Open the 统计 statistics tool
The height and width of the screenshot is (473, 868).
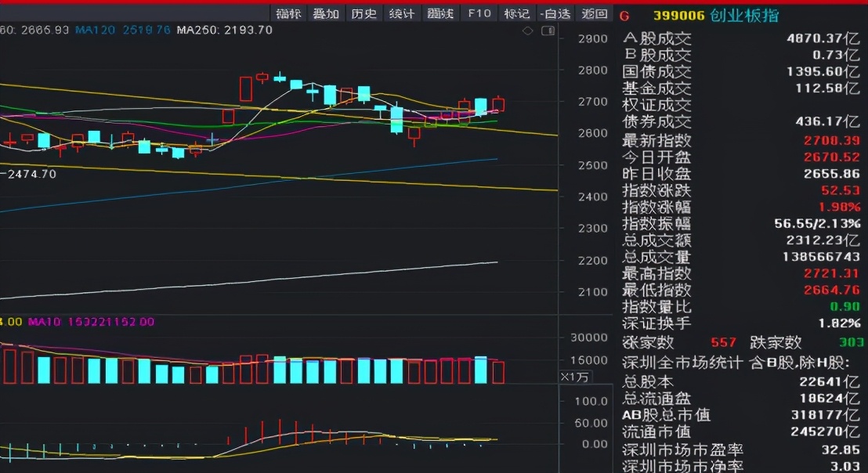[402, 13]
